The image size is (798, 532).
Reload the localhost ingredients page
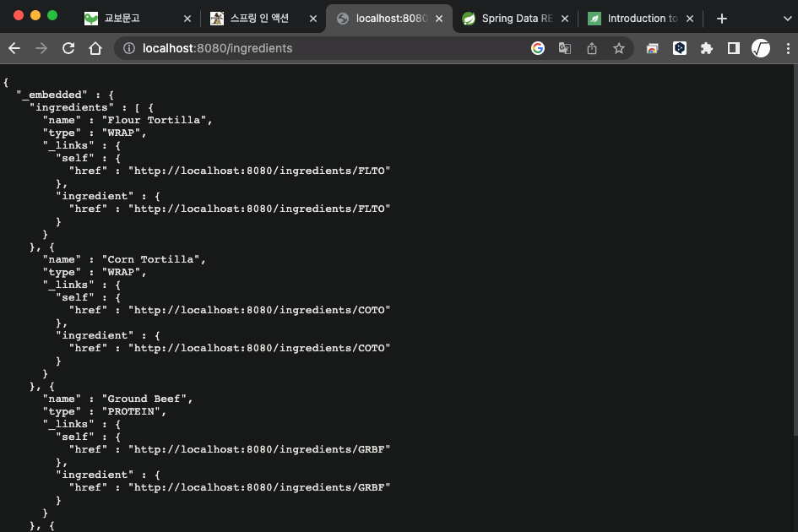68,48
